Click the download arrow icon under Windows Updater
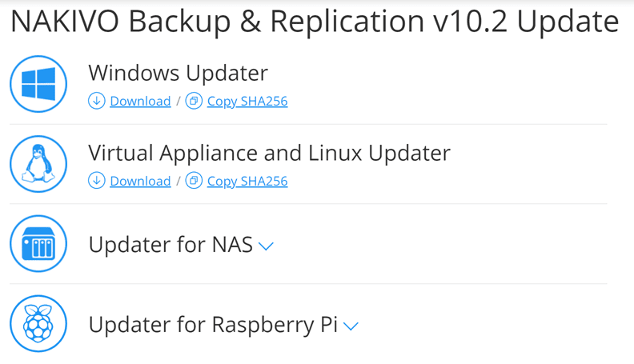The image size is (634, 364). [x=97, y=101]
